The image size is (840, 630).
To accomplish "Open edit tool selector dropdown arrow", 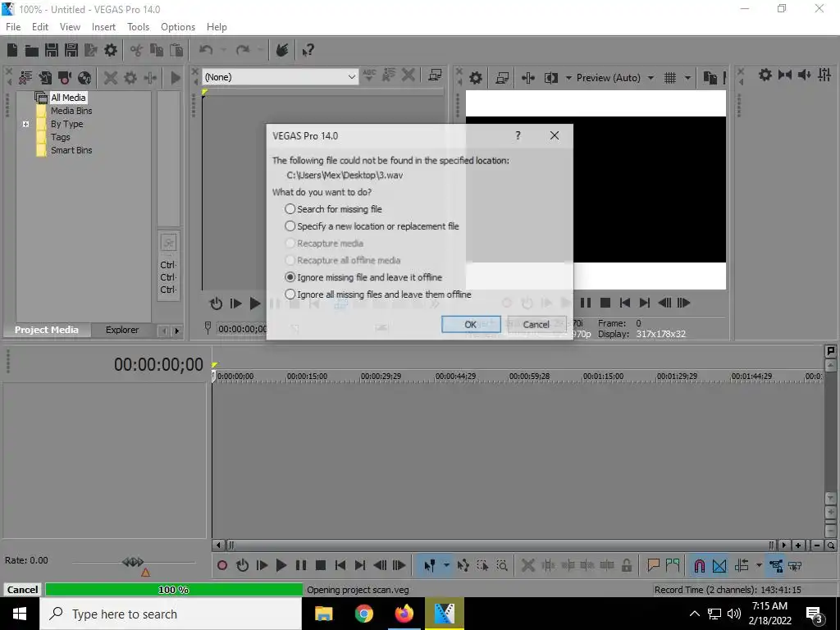I will tap(446, 566).
